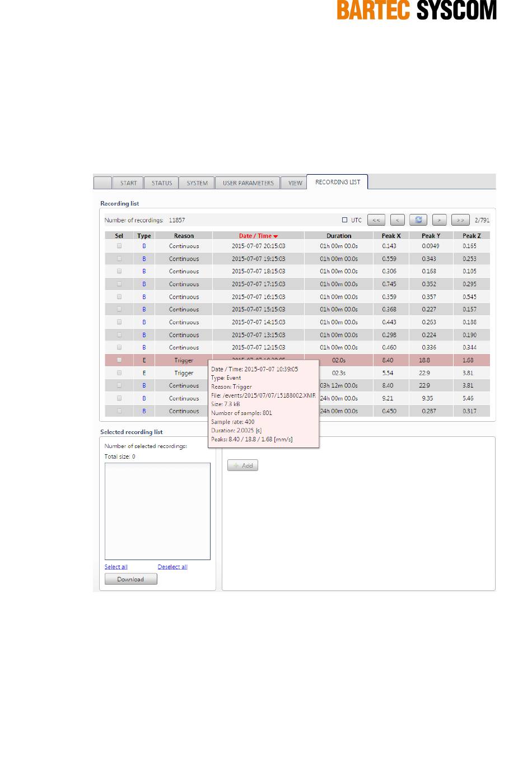This screenshot has width=532, height=783.
Task: Click the page indicator 2/791
Action: [482, 220]
